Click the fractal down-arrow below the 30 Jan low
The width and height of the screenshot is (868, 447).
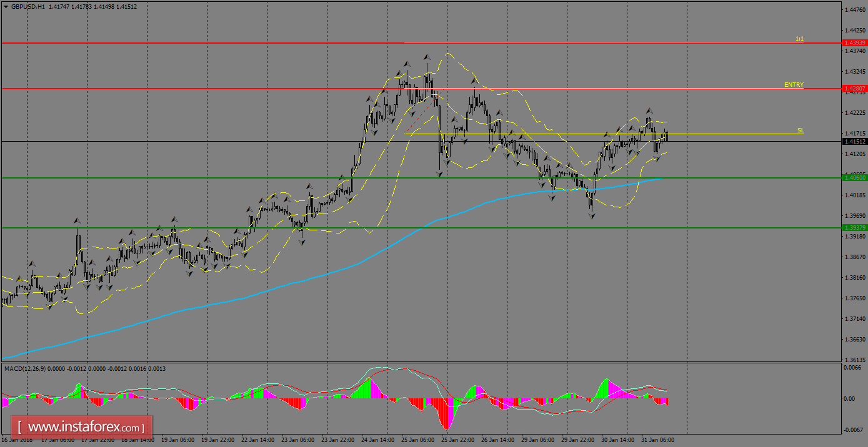[592, 217]
